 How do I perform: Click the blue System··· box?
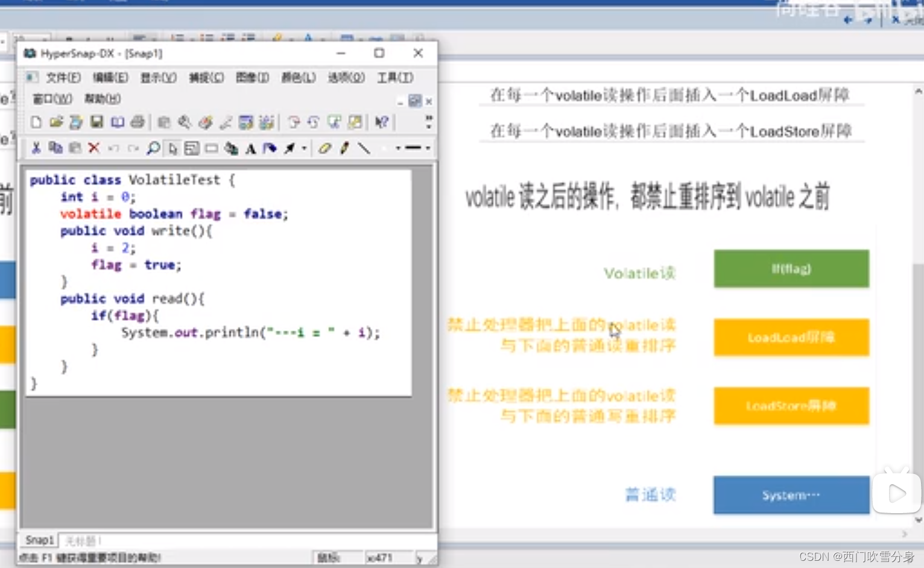click(x=791, y=495)
